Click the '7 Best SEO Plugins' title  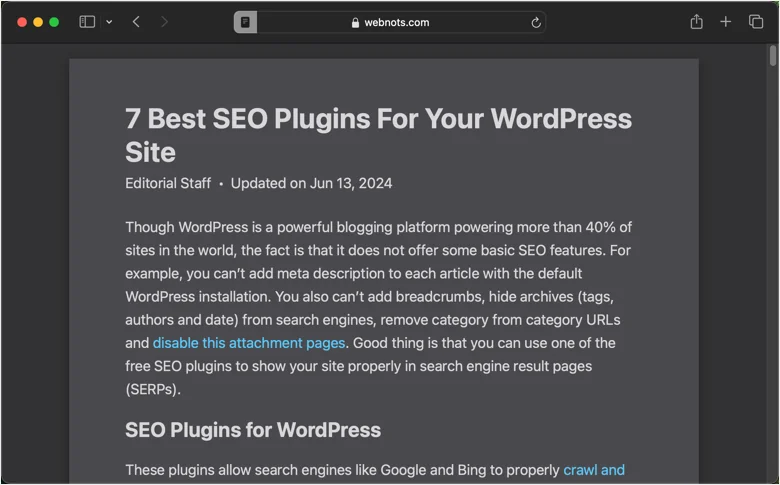[x=378, y=135]
